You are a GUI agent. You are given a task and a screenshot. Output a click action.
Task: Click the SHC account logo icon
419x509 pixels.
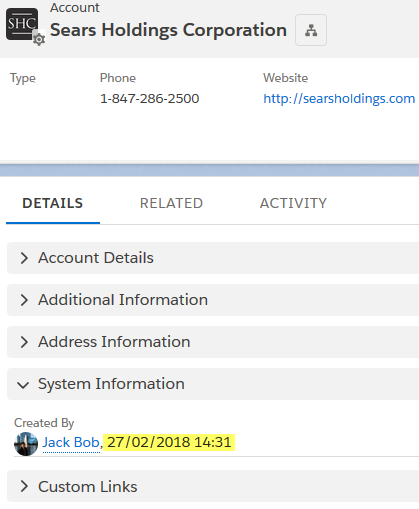[22, 24]
